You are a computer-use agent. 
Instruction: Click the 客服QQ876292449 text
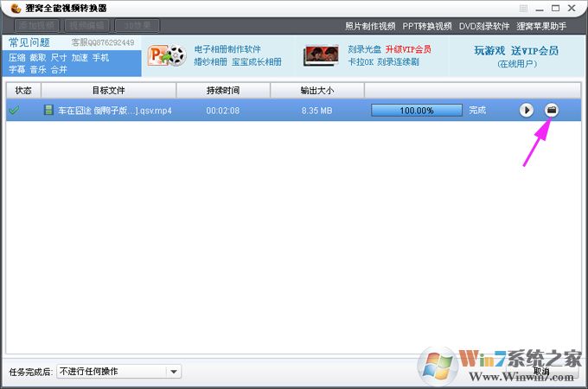coord(103,42)
